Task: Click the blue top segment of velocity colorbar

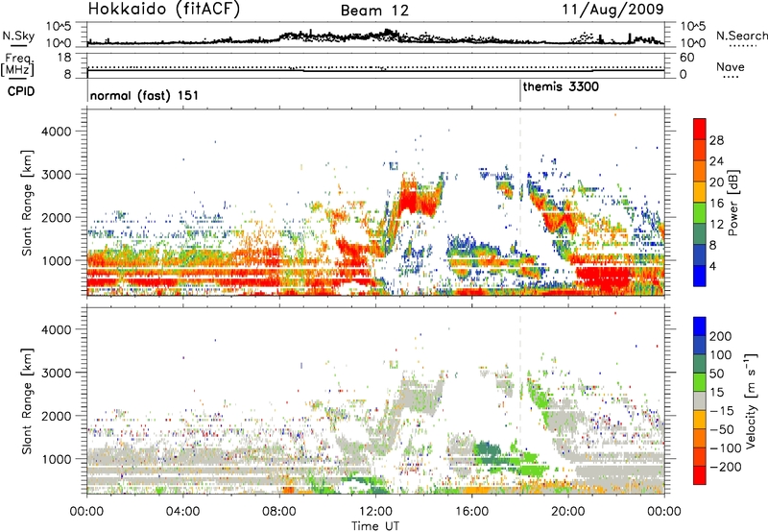Action: (x=700, y=326)
